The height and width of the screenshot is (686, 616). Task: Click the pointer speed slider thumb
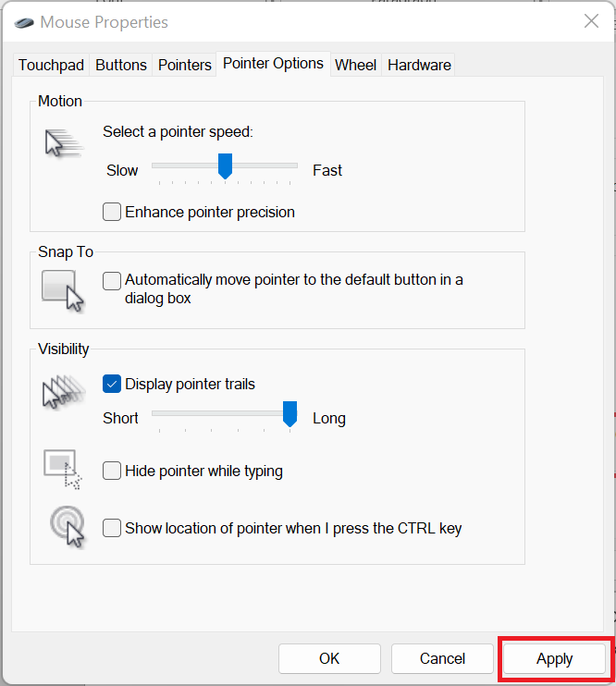224,166
